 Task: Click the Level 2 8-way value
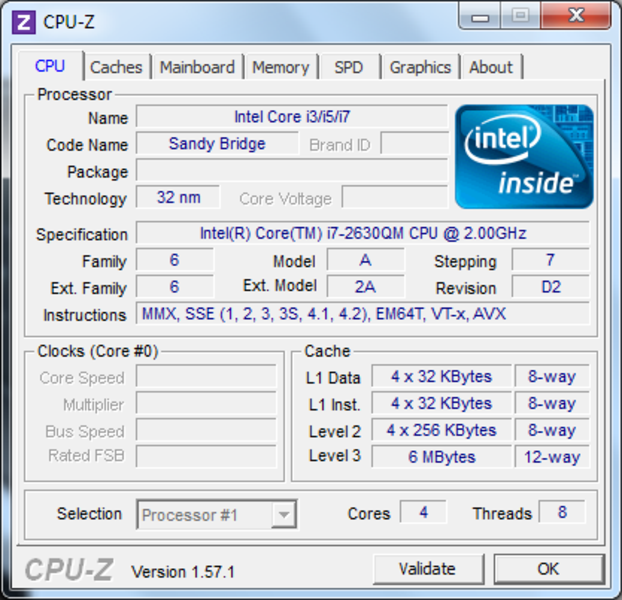tap(552, 429)
